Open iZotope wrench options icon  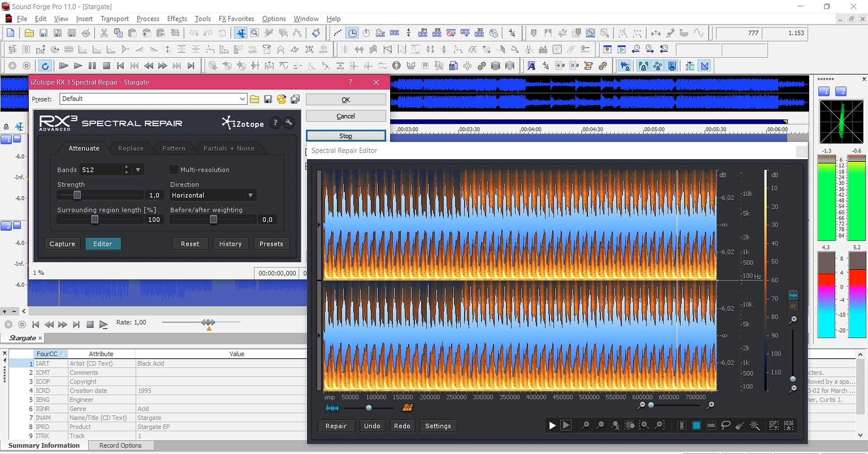pyautogui.click(x=289, y=123)
